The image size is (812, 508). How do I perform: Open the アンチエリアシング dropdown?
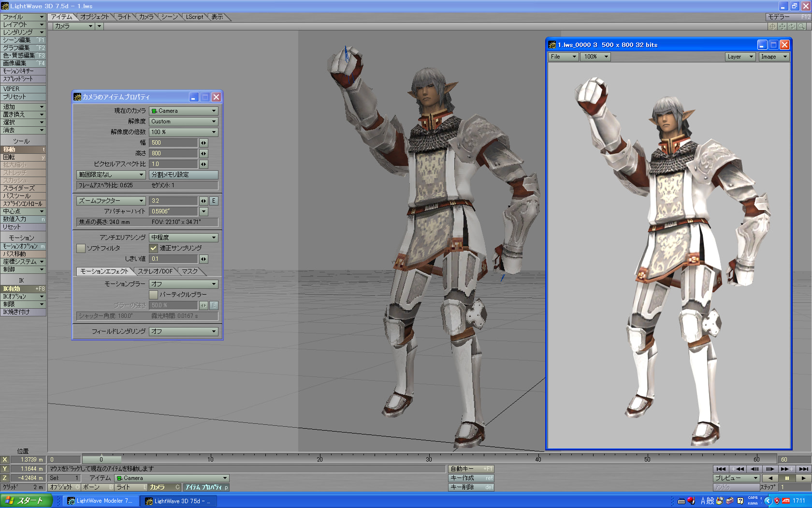pyautogui.click(x=183, y=238)
